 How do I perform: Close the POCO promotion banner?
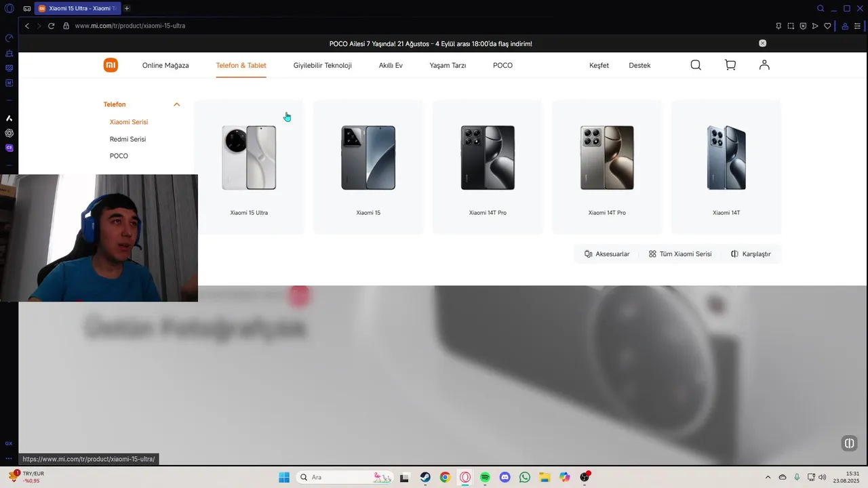point(762,43)
